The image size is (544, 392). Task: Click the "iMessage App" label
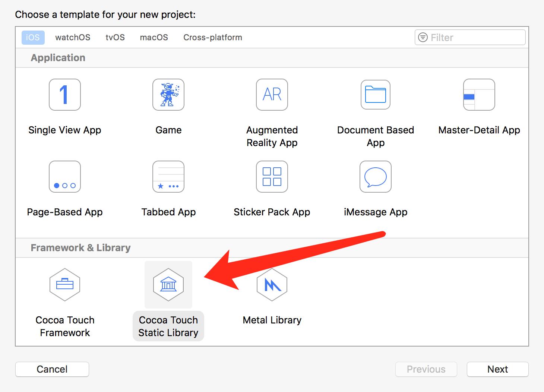(x=376, y=212)
